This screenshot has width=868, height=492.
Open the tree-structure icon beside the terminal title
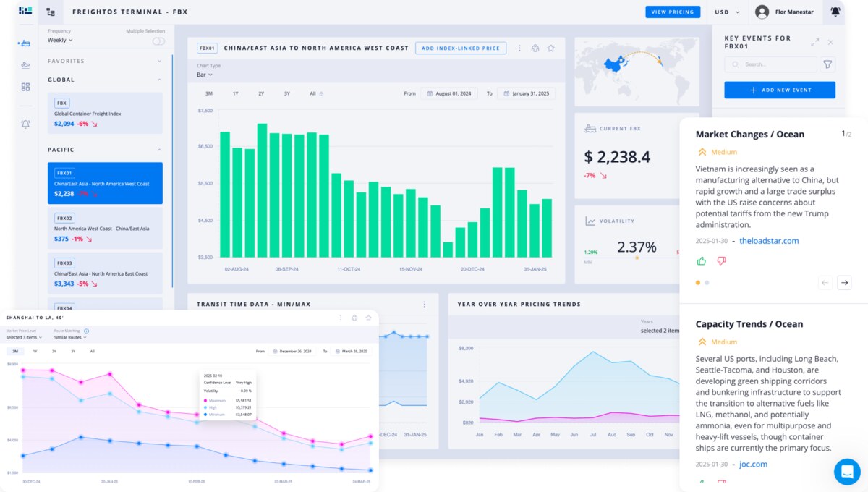click(x=50, y=12)
